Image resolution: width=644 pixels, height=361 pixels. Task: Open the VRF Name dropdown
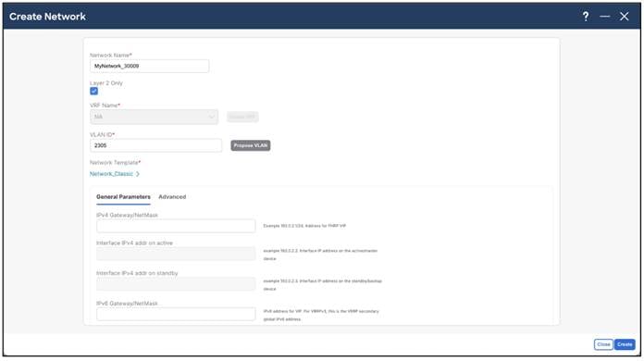(x=154, y=117)
